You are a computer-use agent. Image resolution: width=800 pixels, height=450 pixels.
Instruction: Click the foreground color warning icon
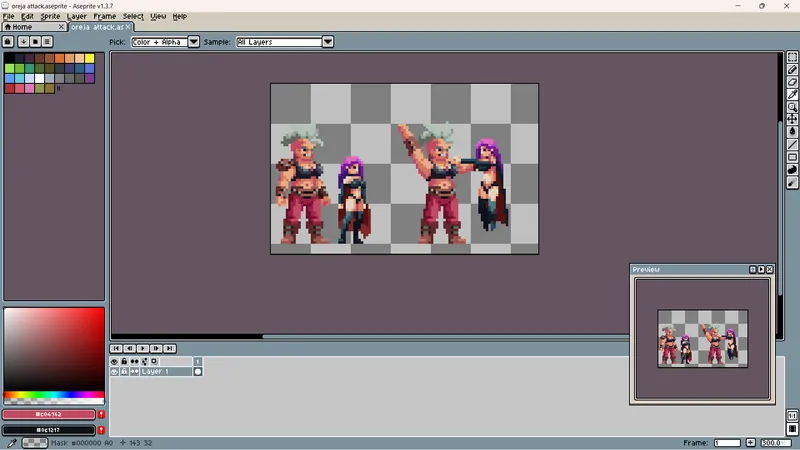101,414
